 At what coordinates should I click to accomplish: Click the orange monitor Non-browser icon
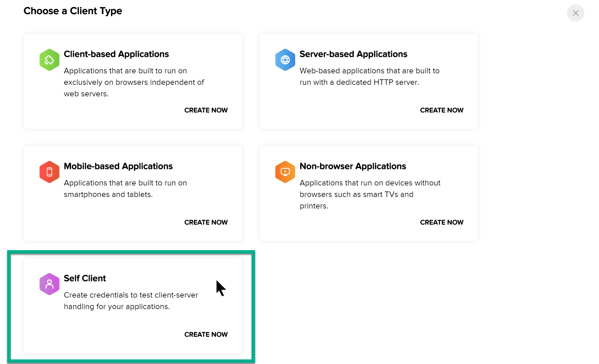(285, 172)
